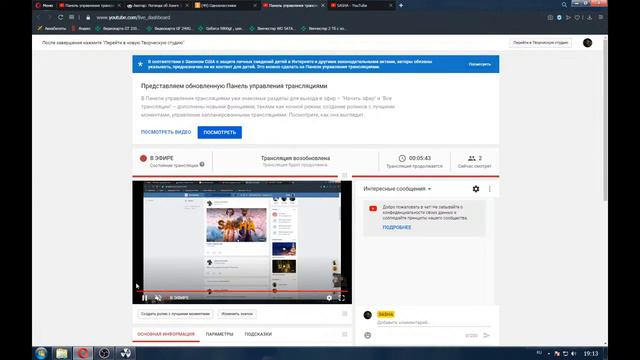Click the blue ПОСМОТРЕТЬ button
The image size is (640, 360).
(220, 132)
